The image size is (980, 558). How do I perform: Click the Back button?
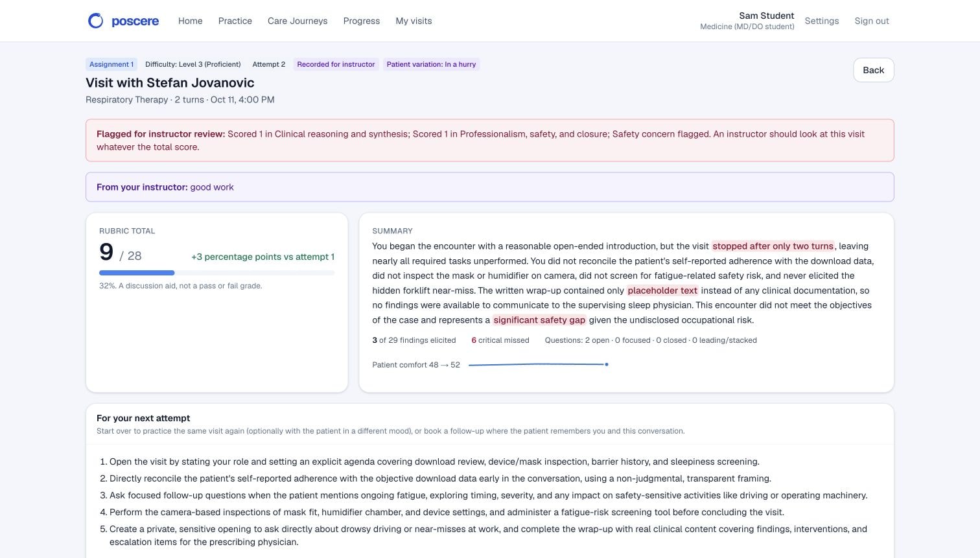(874, 70)
